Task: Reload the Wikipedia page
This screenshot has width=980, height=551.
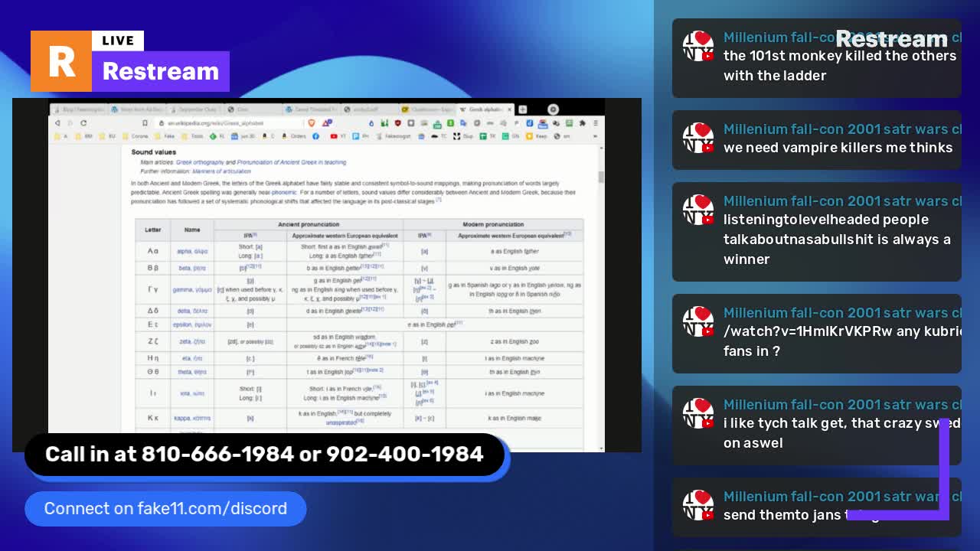Action: (83, 123)
